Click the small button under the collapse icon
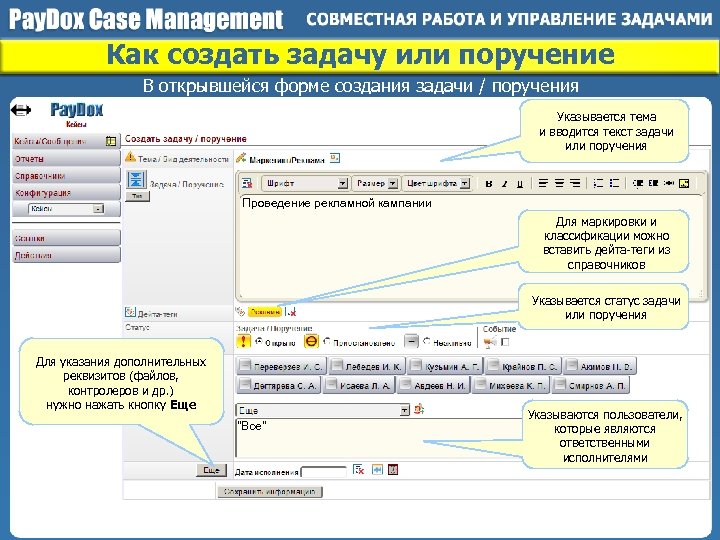This screenshot has width=720, height=540. click(x=137, y=196)
